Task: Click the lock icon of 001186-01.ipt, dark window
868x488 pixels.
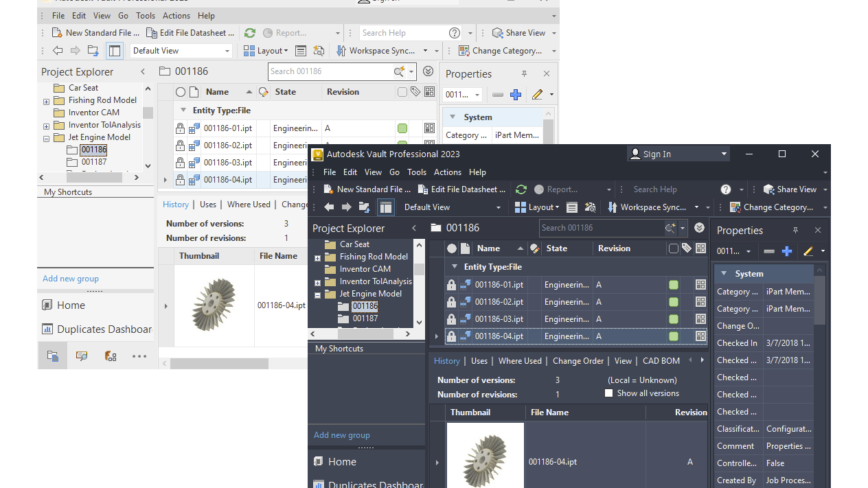Action: (x=451, y=285)
